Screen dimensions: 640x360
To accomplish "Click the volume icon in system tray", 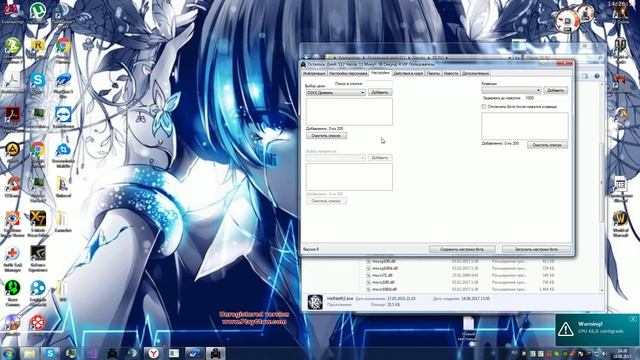I will (x=604, y=353).
